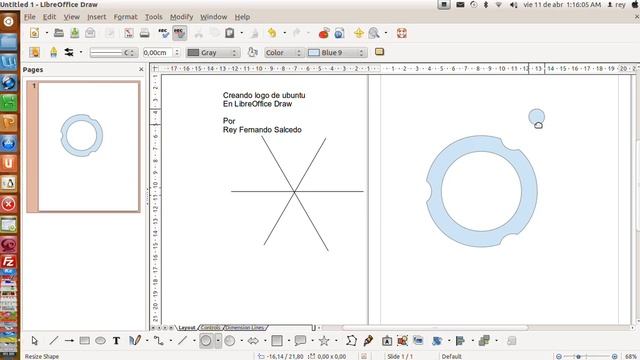Open the Format menu
640x360 pixels.
point(125,17)
